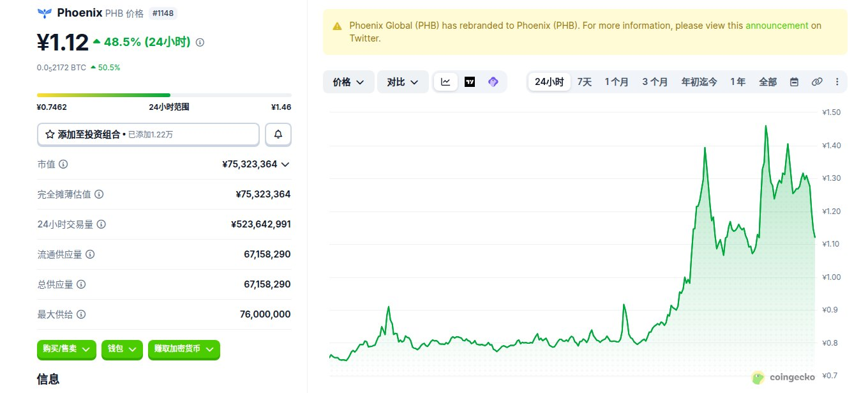Click the ¥1.50 y-axis label
The image size is (868, 393).
point(832,112)
